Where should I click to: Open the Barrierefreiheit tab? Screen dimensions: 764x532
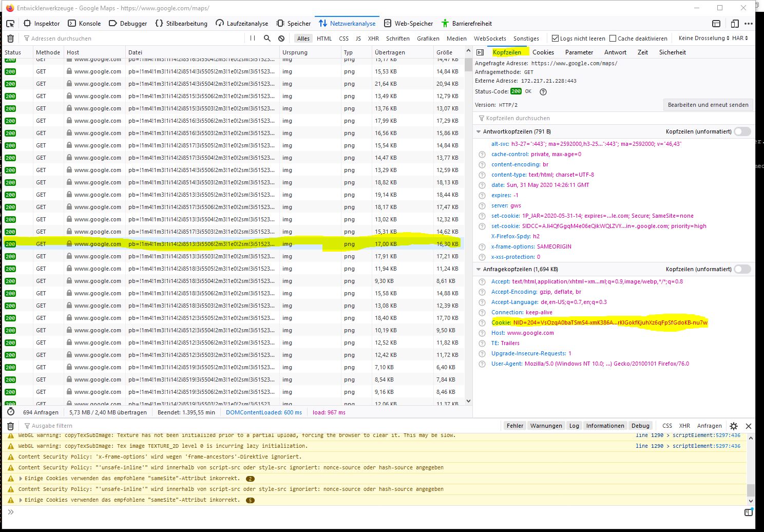tap(467, 24)
